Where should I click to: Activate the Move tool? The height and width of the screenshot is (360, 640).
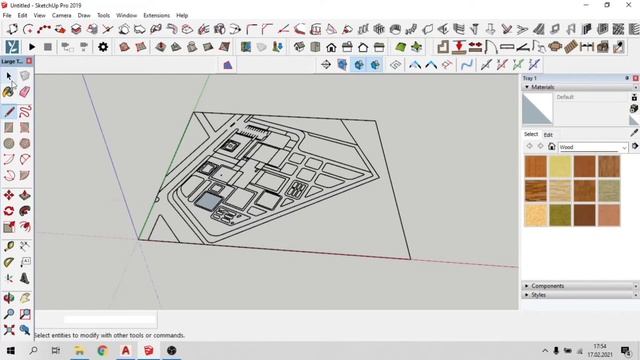(9, 195)
